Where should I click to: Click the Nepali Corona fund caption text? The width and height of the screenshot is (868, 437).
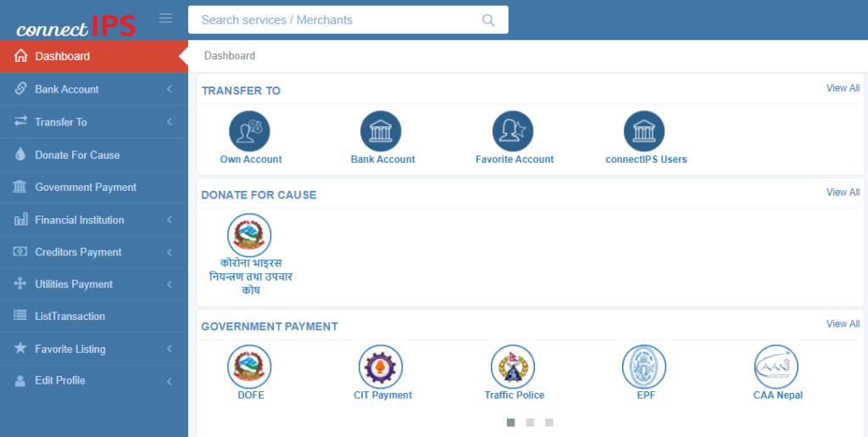[x=251, y=277]
